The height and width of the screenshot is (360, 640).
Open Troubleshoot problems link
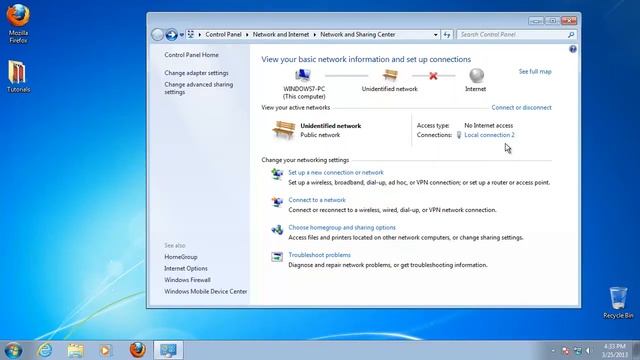320,255
